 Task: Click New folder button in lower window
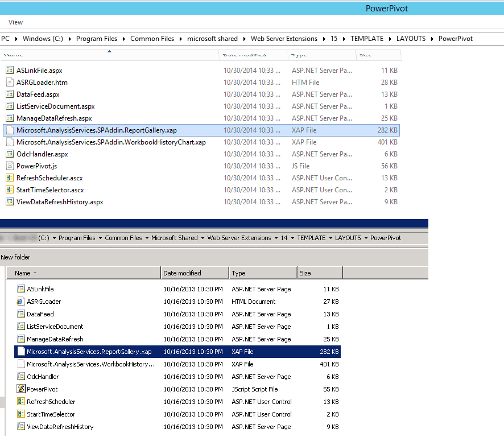[15, 257]
